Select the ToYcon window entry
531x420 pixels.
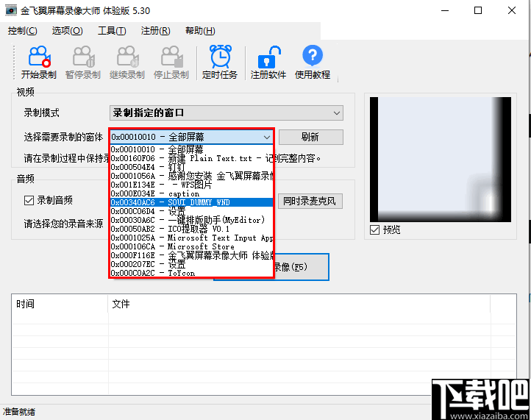192,273
